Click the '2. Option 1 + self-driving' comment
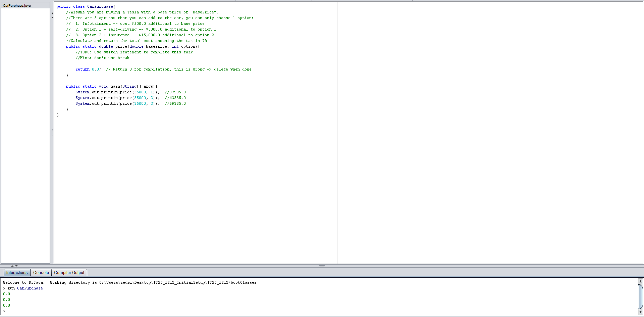The height and width of the screenshot is (317, 644). tap(141, 29)
